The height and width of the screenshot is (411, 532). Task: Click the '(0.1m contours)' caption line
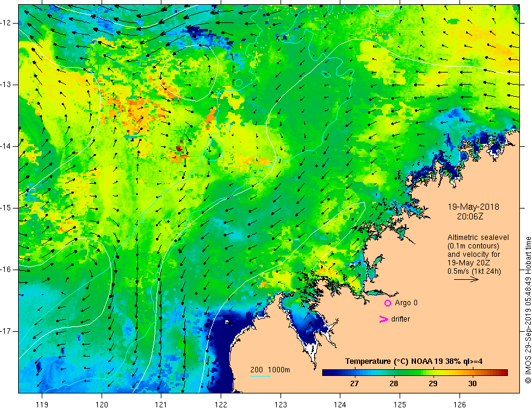coord(473,246)
